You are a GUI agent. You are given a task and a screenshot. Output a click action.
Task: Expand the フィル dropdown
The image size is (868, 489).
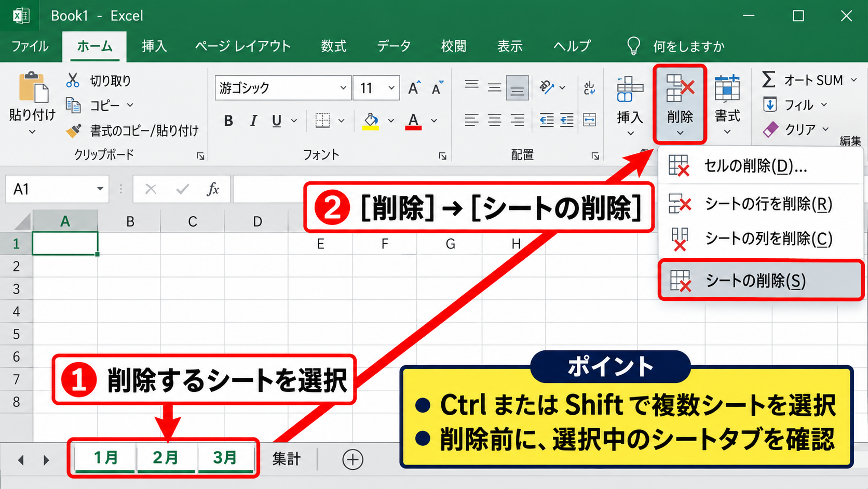(824, 105)
